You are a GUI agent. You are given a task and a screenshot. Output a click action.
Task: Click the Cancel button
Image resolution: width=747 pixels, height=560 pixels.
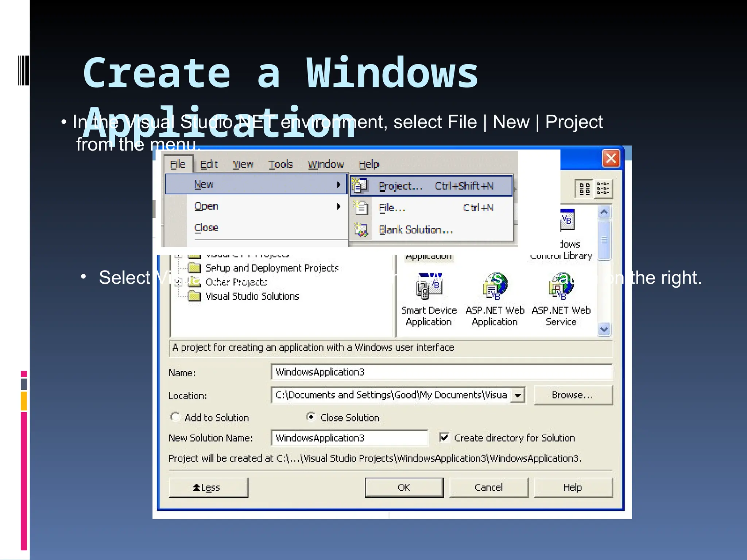pos(489,487)
